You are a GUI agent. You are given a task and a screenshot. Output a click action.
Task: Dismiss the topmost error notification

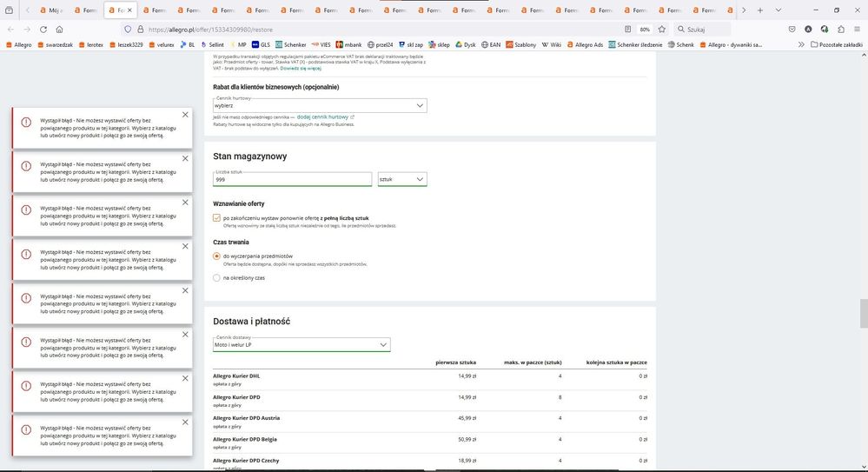point(185,115)
